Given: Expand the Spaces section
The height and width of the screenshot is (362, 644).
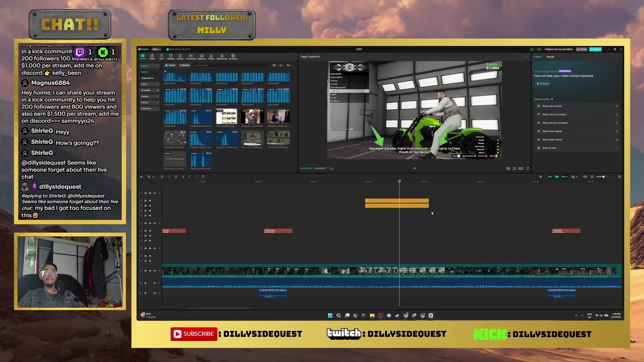Looking at the screenshot, I should click(149, 96).
